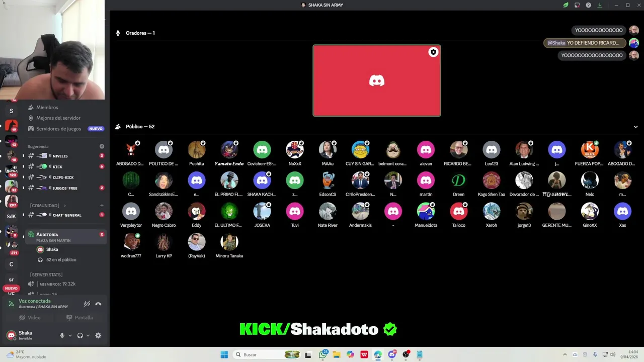Collapse the Público audience section
The height and width of the screenshot is (362, 644).
(x=635, y=127)
